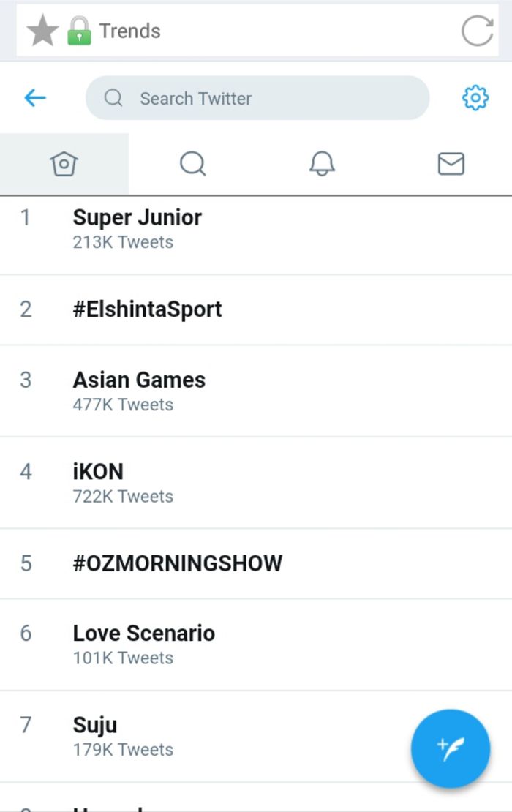The width and height of the screenshot is (512, 812).
Task: Open the Super Junior trend
Action: click(x=138, y=218)
